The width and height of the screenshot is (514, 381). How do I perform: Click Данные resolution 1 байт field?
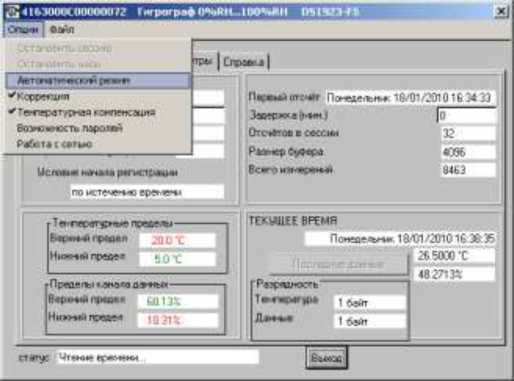[x=370, y=321]
